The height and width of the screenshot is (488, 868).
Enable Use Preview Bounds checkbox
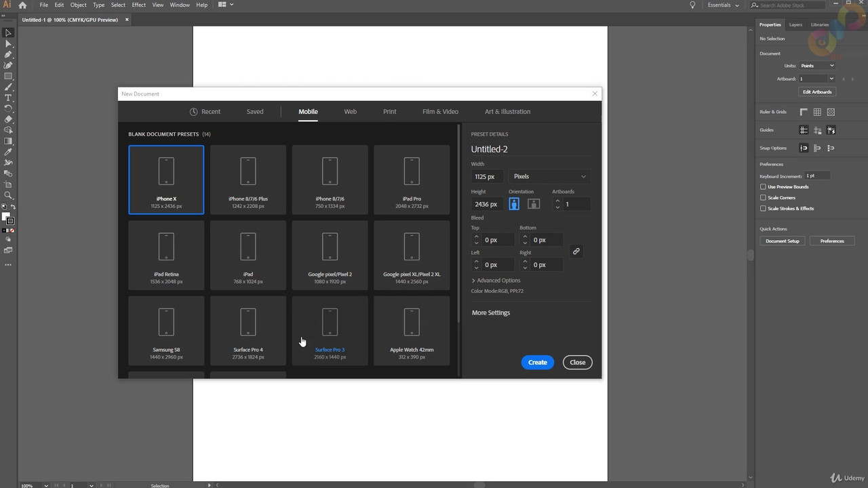click(x=763, y=187)
